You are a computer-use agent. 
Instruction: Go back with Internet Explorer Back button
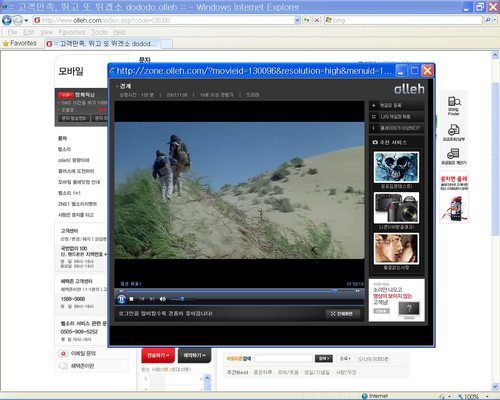pos(7,20)
